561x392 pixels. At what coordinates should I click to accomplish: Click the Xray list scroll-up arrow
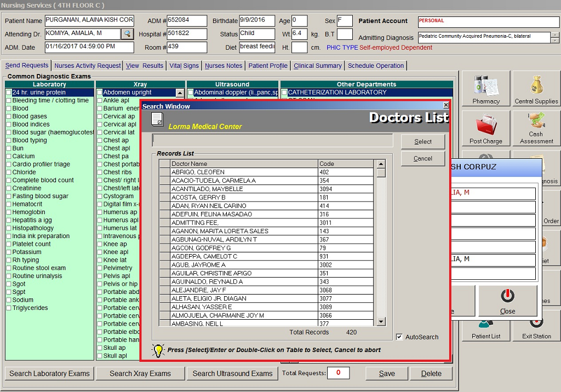click(180, 93)
